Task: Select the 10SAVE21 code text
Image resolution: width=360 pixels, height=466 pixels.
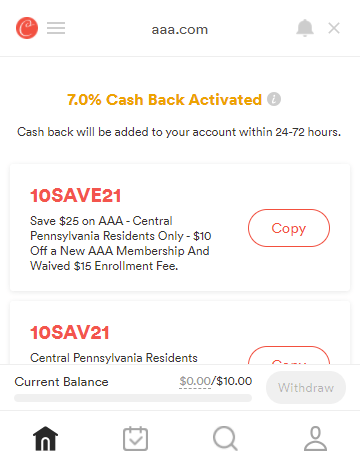Action: click(x=75, y=195)
